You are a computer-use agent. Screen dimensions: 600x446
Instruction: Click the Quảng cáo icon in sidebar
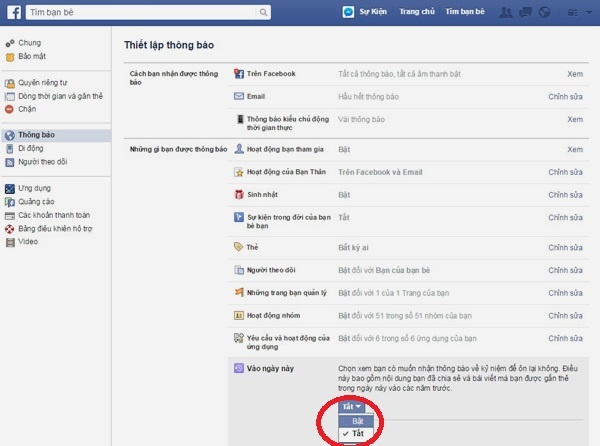coord(10,202)
